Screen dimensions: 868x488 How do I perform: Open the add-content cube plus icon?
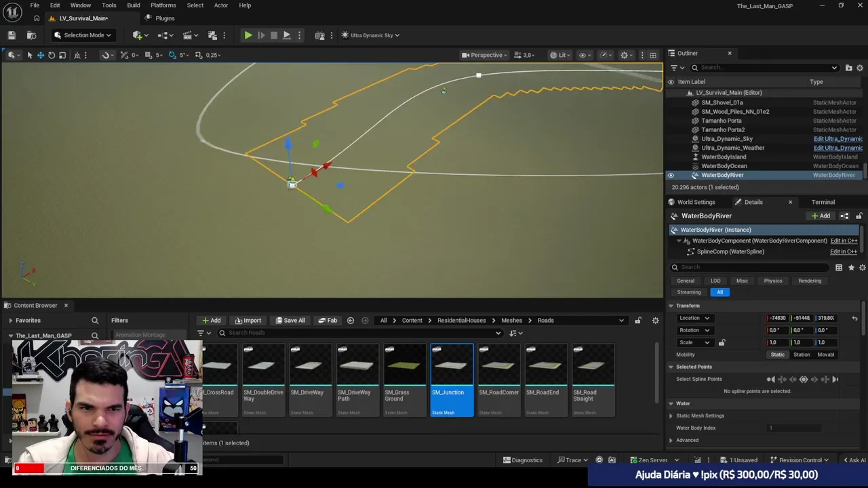point(139,35)
